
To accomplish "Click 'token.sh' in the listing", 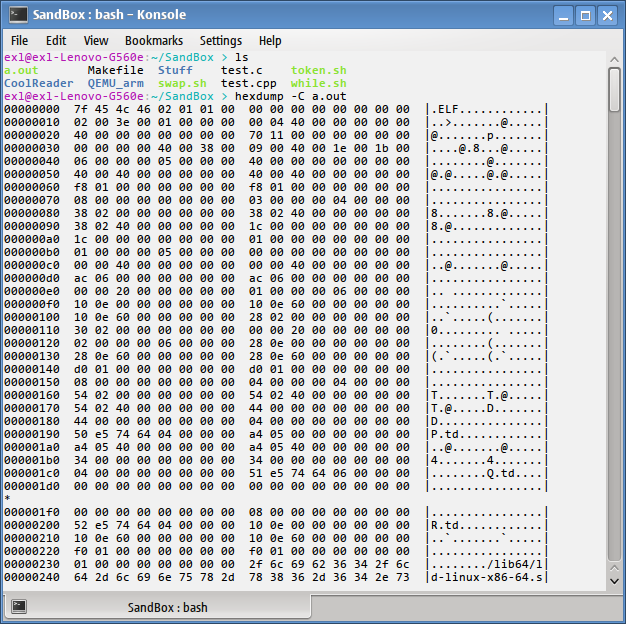I will point(319,70).
